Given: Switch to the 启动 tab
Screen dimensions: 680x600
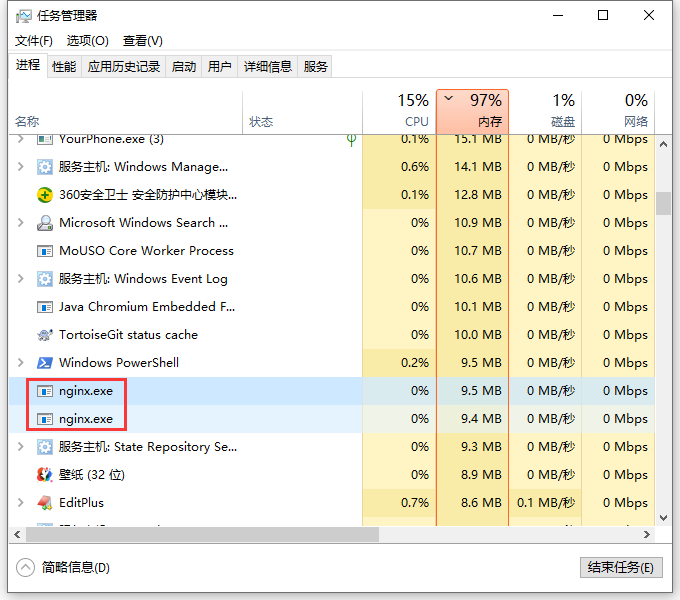Looking at the screenshot, I should click(184, 67).
